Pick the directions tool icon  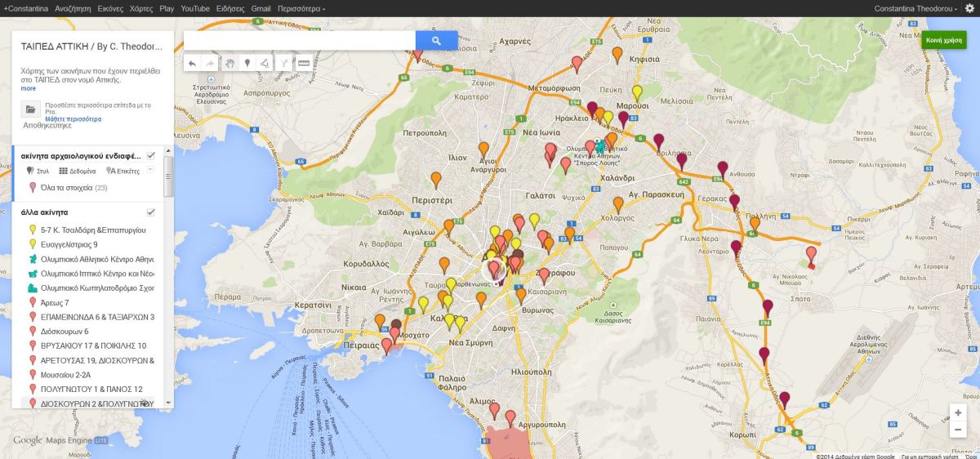(x=285, y=63)
